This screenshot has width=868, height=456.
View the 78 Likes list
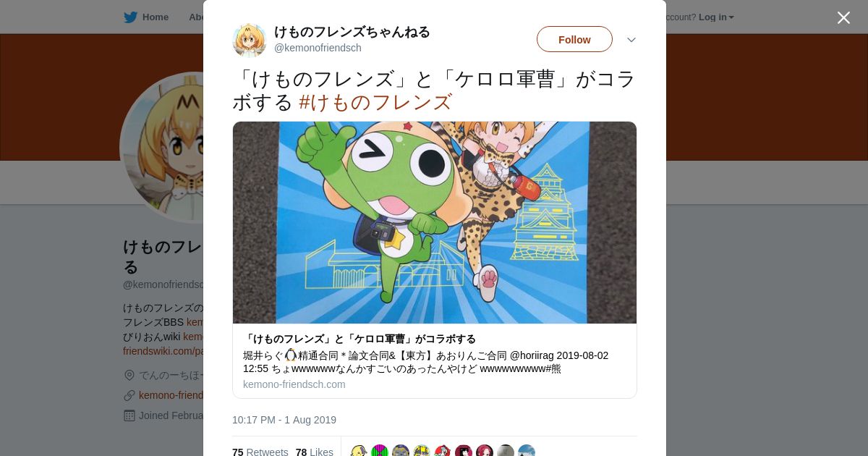click(x=315, y=452)
